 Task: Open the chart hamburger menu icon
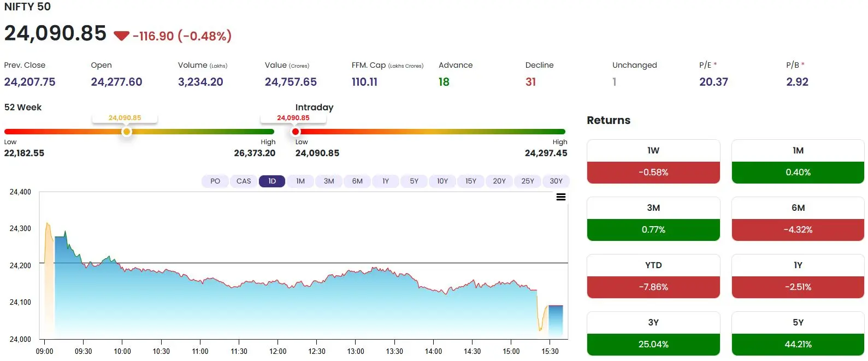pos(560,197)
